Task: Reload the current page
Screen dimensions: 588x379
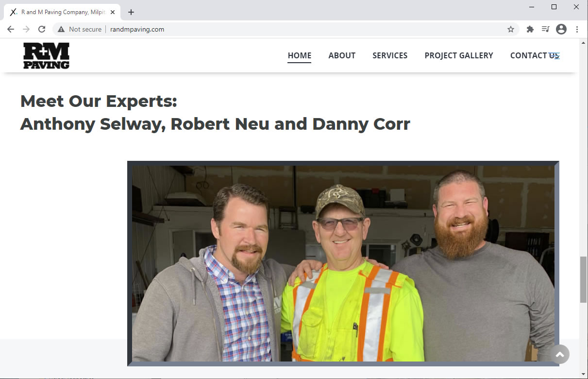Action: tap(42, 29)
